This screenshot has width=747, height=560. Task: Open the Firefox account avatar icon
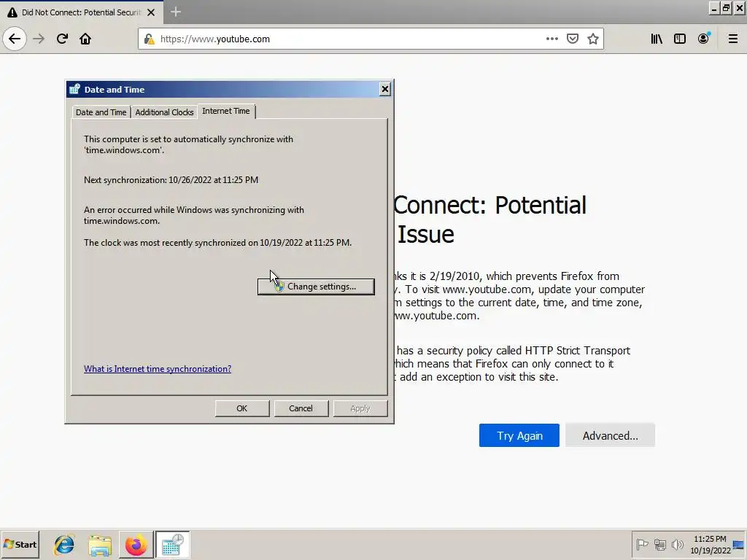[704, 39]
